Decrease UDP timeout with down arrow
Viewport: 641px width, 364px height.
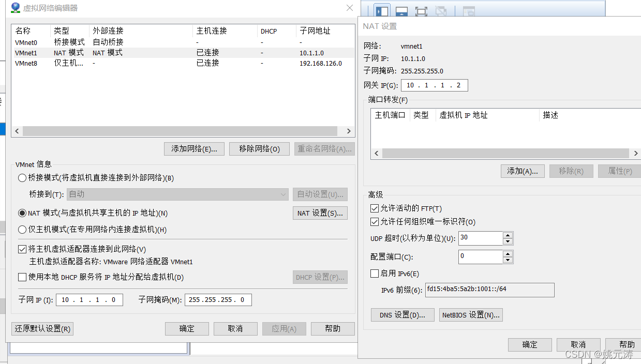[508, 241]
